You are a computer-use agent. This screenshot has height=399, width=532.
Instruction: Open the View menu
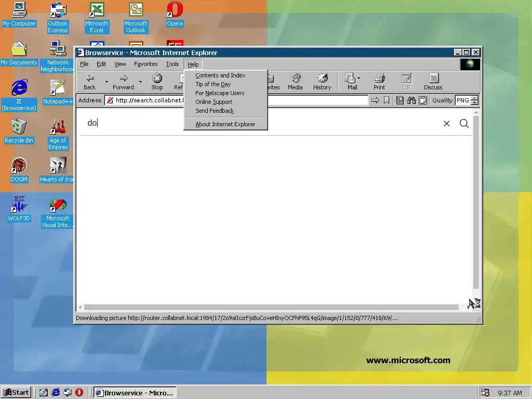pos(120,64)
